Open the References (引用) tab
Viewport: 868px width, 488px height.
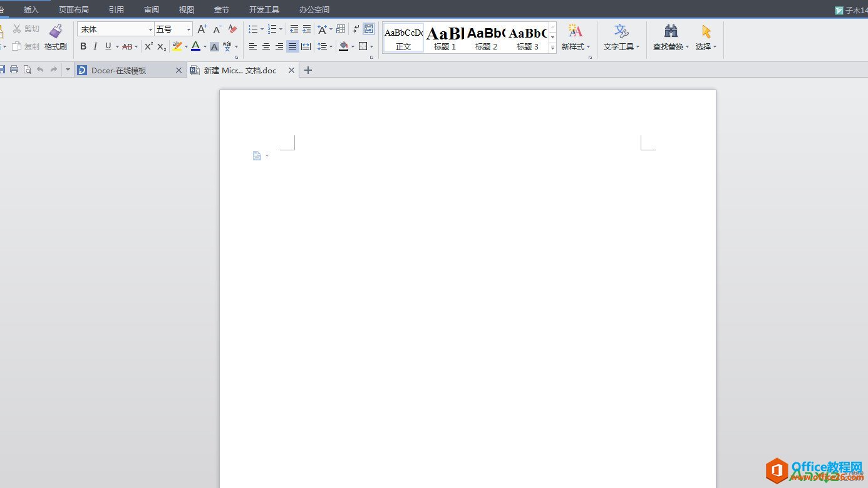click(x=116, y=9)
